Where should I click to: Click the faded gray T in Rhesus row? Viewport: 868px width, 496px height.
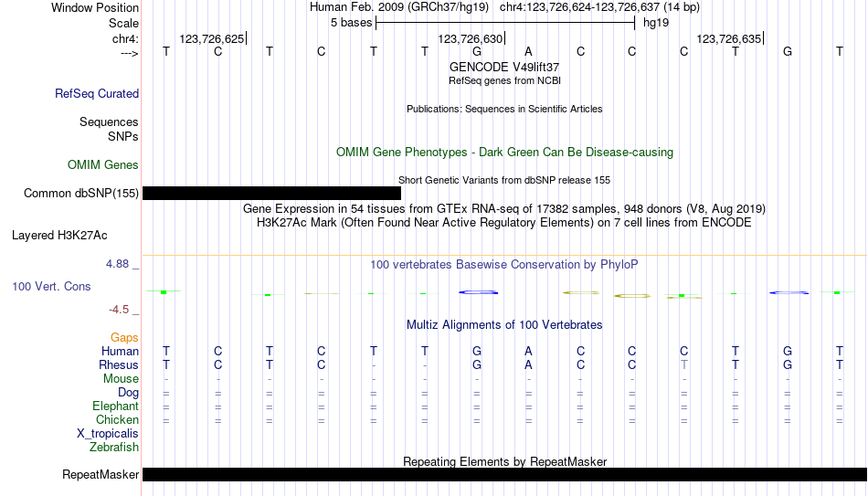point(684,364)
